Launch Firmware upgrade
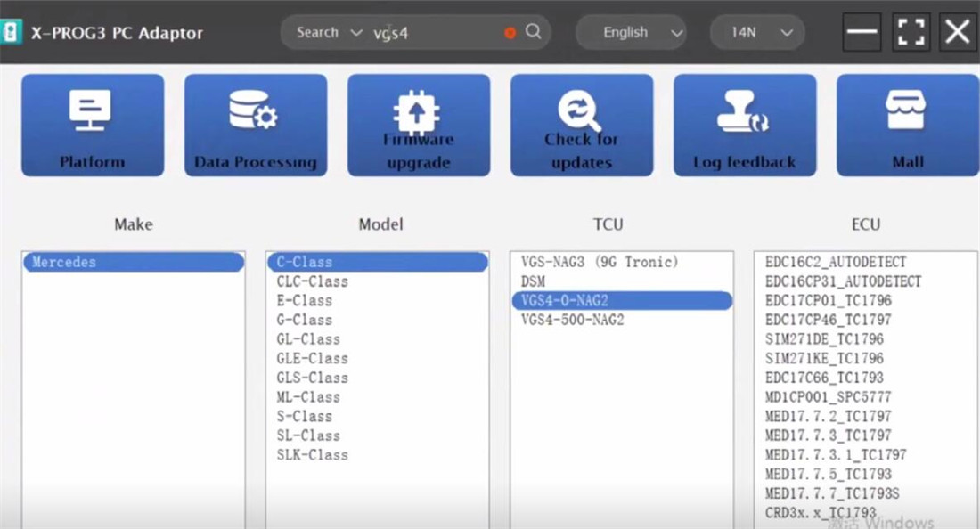This screenshot has width=980, height=529. point(419,125)
